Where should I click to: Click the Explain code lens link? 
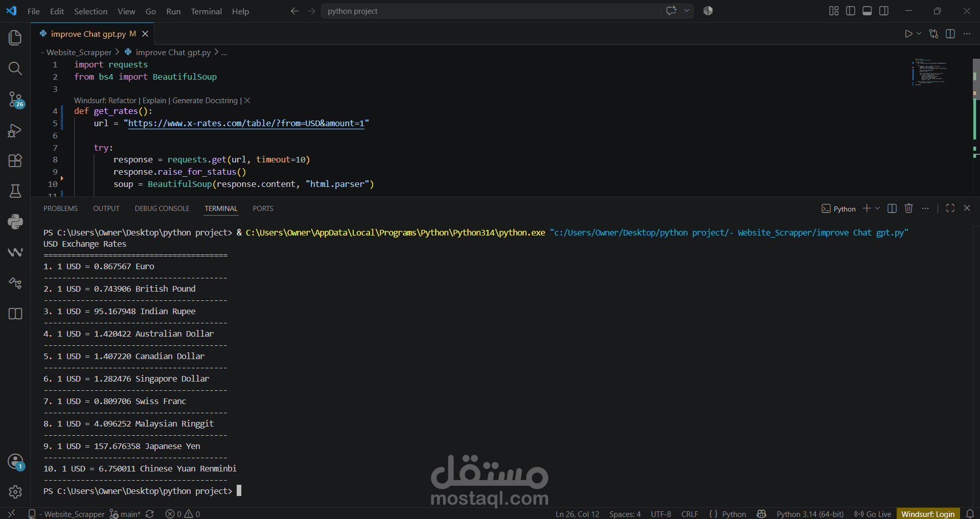click(154, 101)
